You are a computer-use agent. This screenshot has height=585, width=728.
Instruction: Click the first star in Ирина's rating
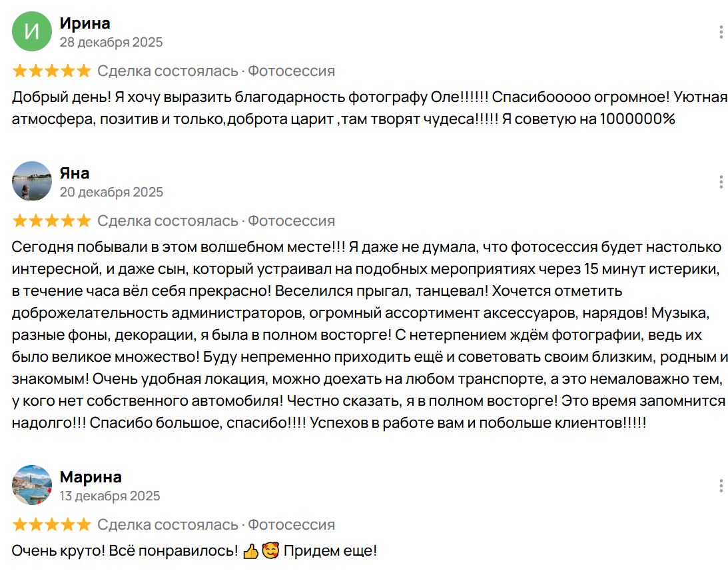point(19,71)
